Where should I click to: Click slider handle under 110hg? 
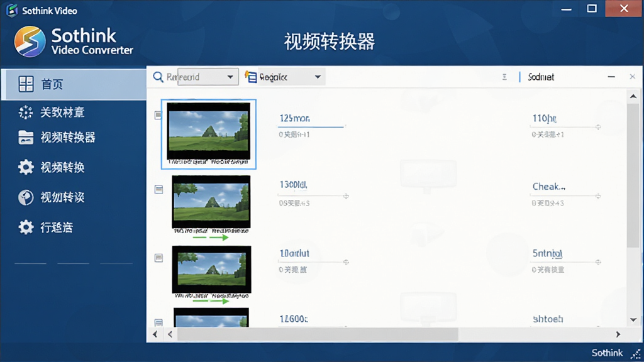click(598, 127)
